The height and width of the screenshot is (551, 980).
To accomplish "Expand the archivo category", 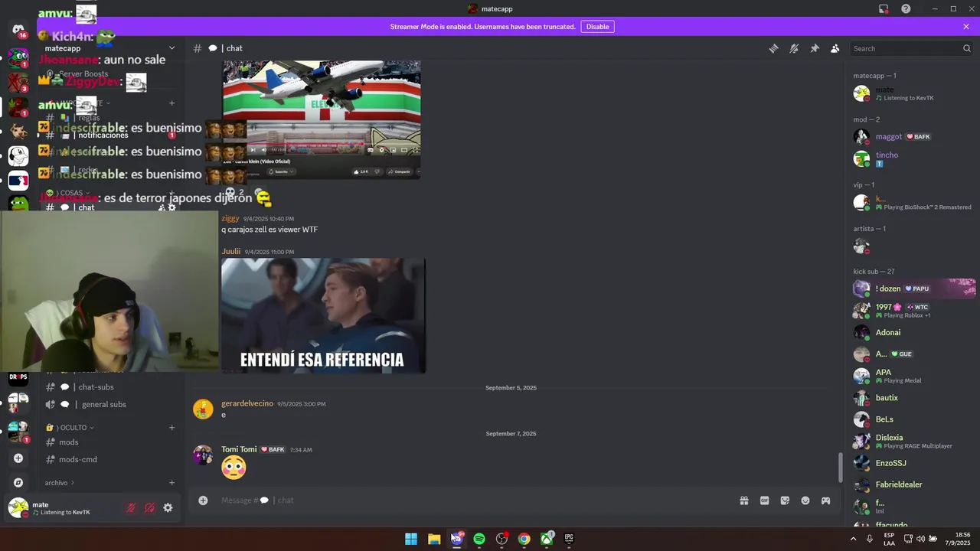I will [57, 483].
